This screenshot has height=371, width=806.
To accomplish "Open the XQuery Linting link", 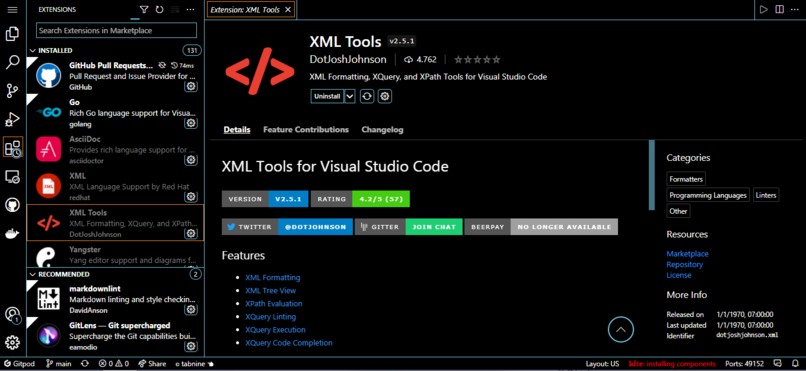I will [270, 317].
